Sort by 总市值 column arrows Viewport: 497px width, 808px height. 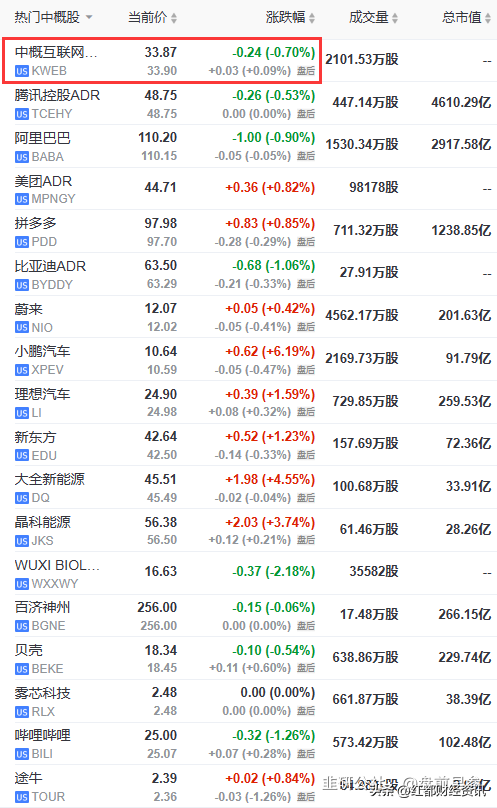pyautogui.click(x=488, y=18)
